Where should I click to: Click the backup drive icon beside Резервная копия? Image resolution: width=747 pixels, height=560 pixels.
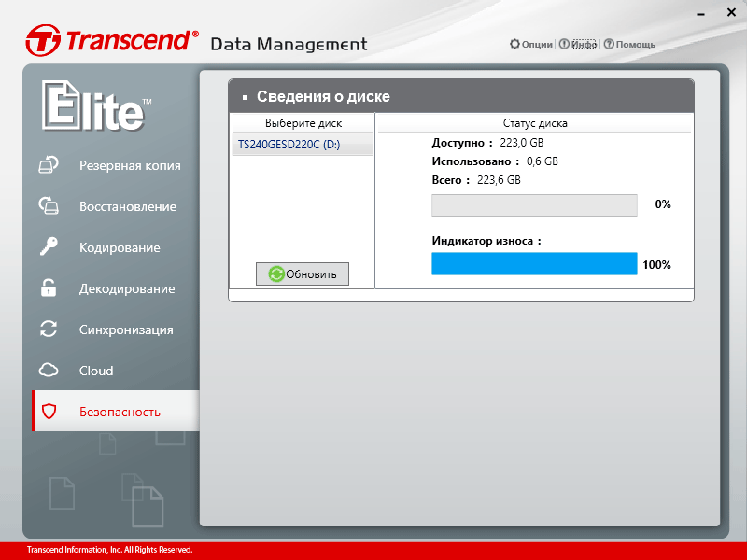(49, 165)
